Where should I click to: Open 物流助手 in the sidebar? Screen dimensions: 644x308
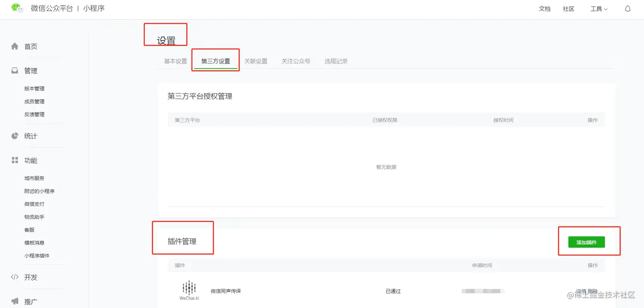[x=34, y=217]
